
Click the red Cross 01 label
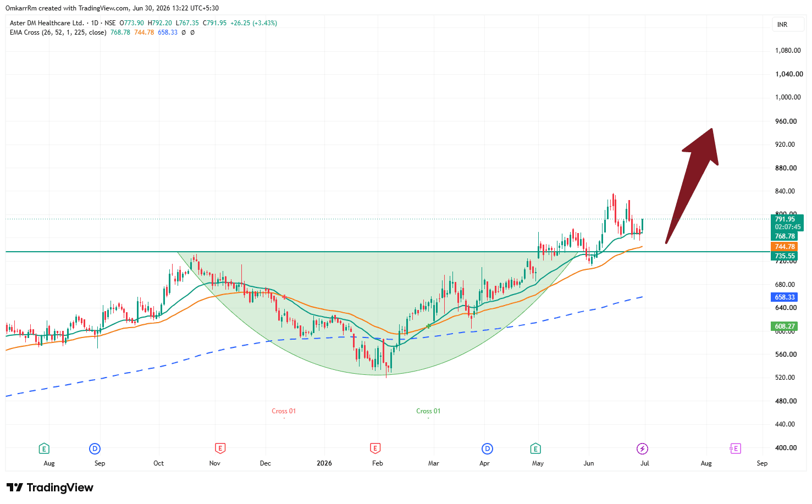coord(284,411)
